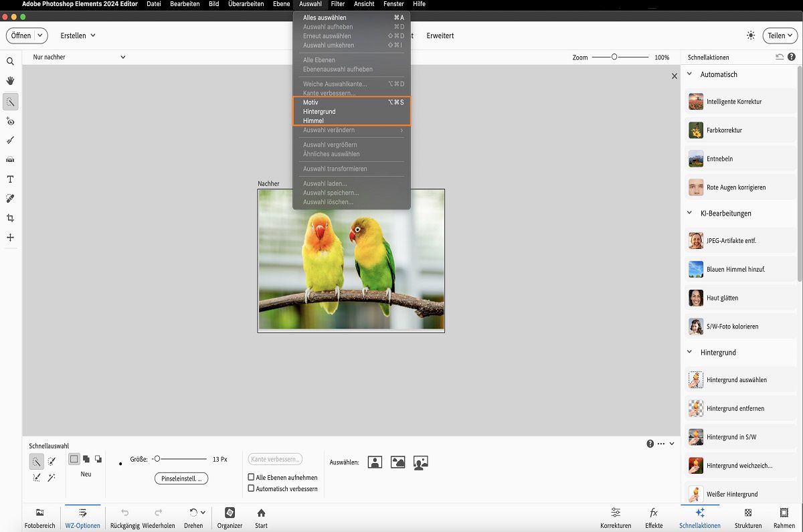Select the Zoom magnifier tool
The height and width of the screenshot is (532, 803).
click(x=10, y=62)
